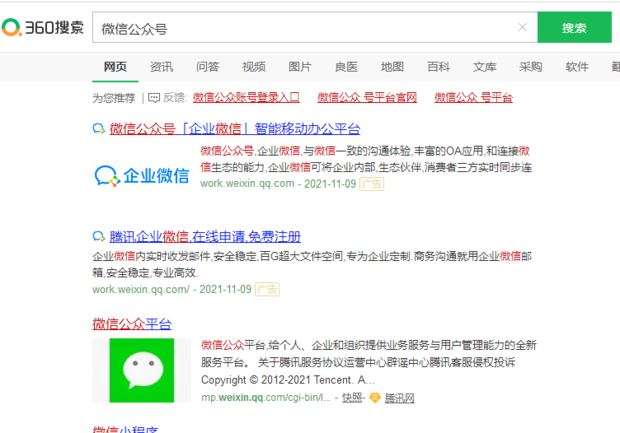Switch to the 资讯 tab
620x433 pixels.
(161, 67)
